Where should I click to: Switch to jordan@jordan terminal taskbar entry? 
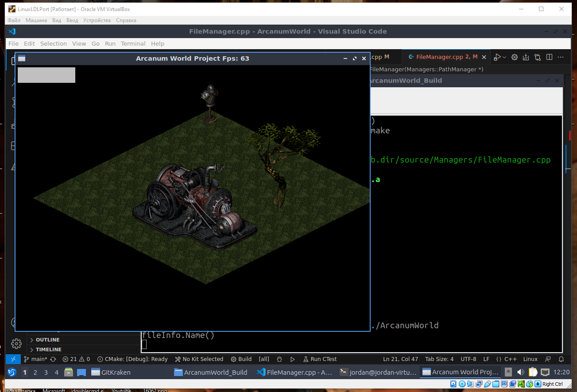379,373
